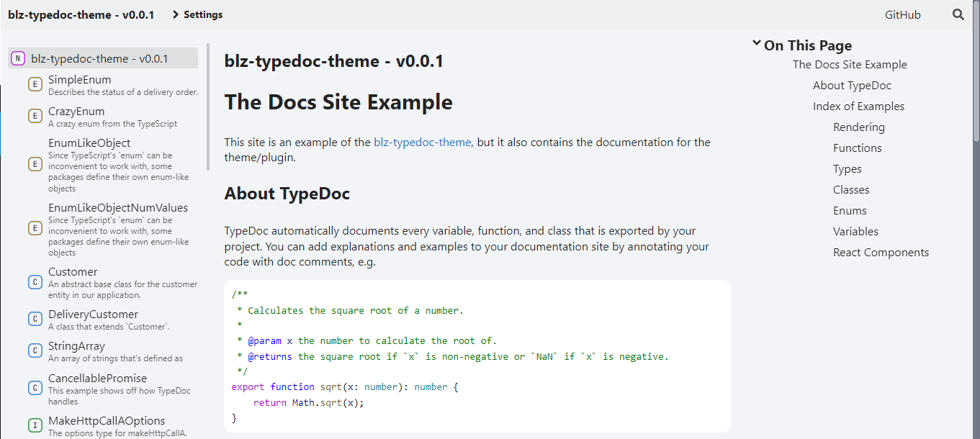
Task: Open the GitHub link in the header
Action: coord(902,14)
